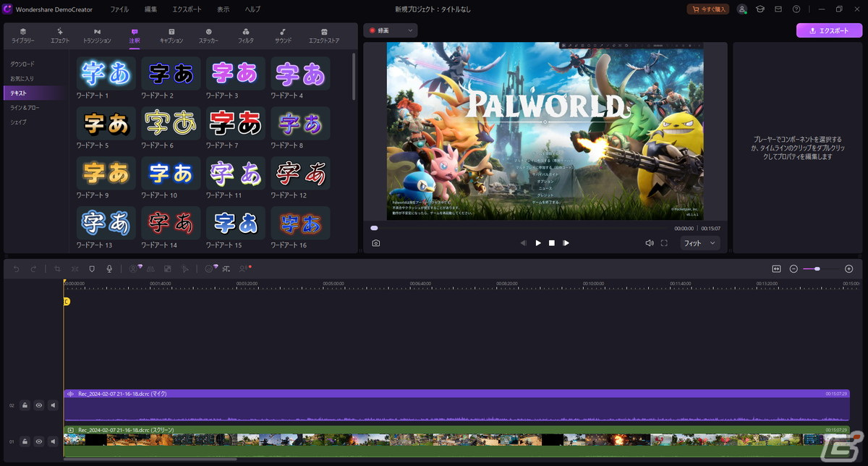The image size is (868, 466).
Task: Step to the next frame
Action: [x=566, y=243]
